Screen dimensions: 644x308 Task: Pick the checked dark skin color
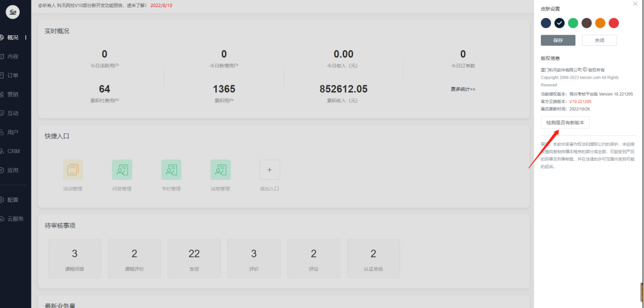click(559, 23)
